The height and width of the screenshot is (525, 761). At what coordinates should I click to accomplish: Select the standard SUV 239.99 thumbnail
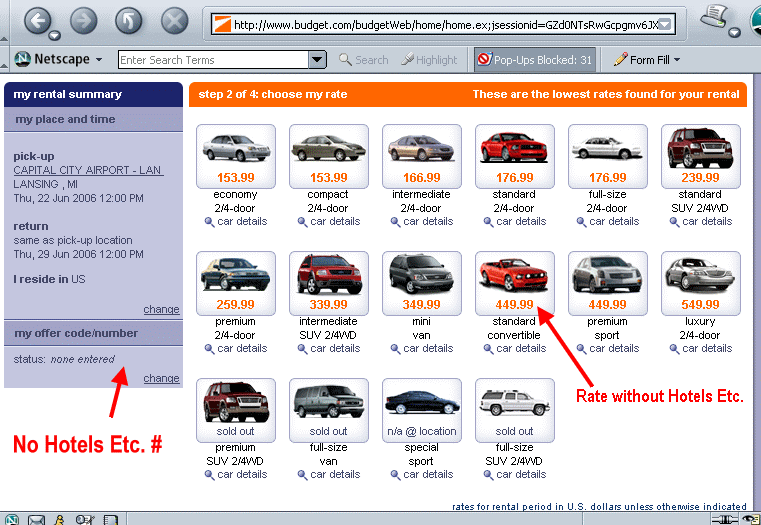(701, 156)
